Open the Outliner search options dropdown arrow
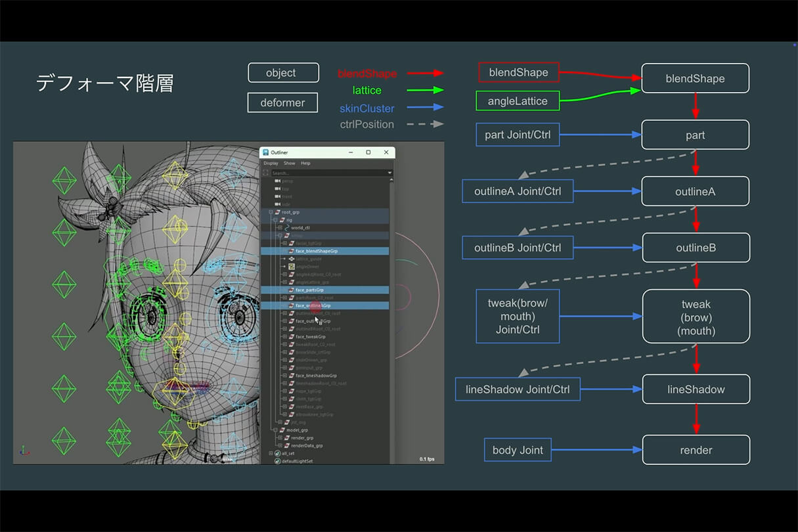This screenshot has height=532, width=798. 389,173
